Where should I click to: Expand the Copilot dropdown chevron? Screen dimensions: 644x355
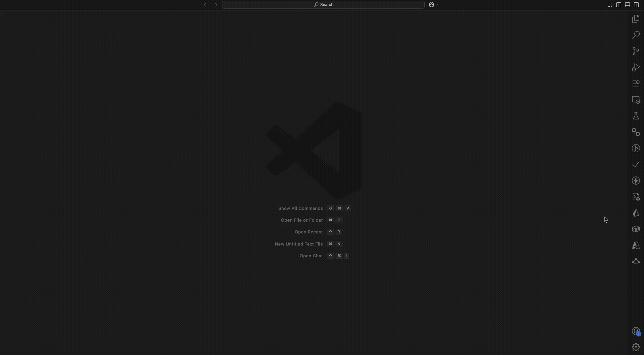pos(437,5)
